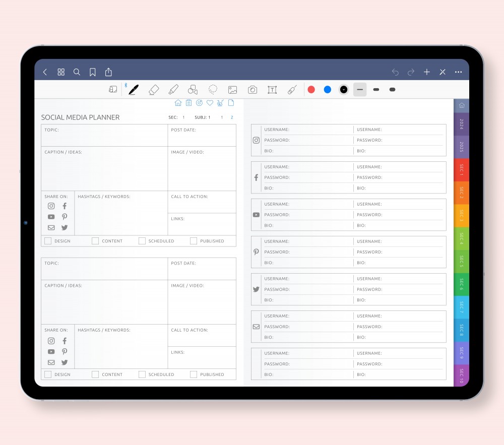Check CONTENT box in first planner block
504x445 pixels.
95,241
